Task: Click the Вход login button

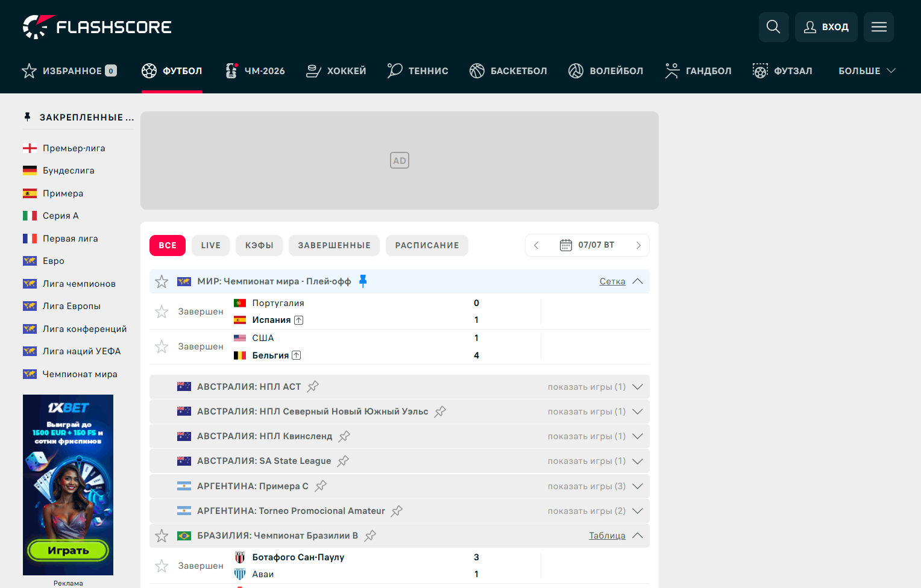Action: click(x=826, y=27)
